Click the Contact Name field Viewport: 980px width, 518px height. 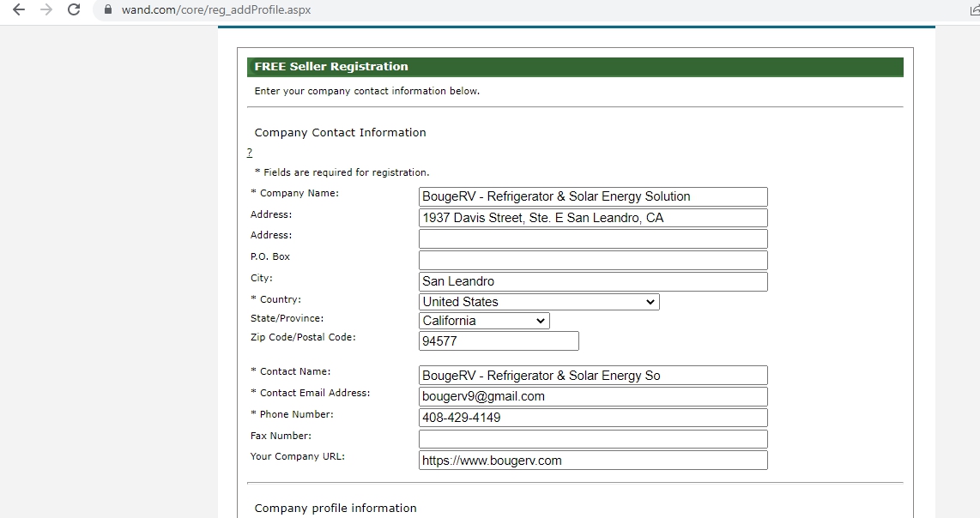point(592,376)
